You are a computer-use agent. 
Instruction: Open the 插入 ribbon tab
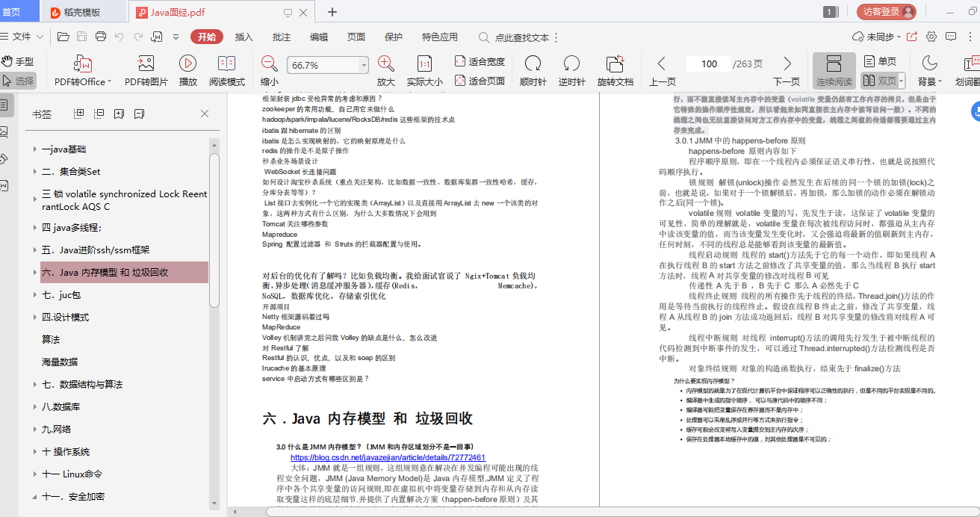coord(244,37)
